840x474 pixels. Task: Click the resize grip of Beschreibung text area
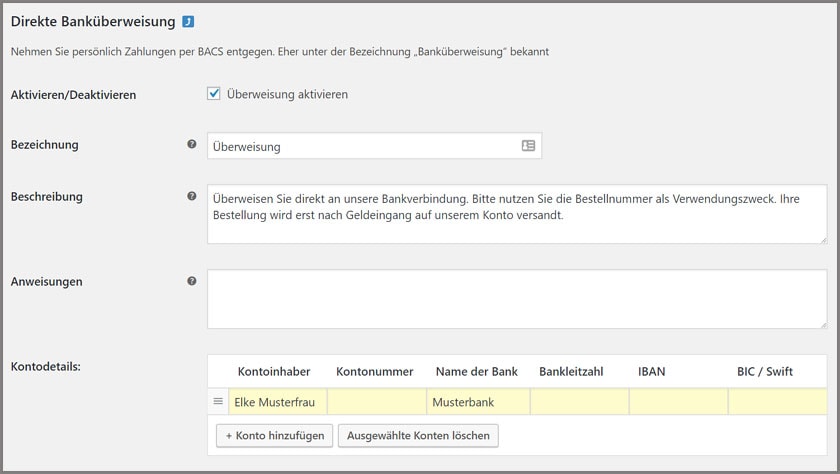(x=822, y=239)
